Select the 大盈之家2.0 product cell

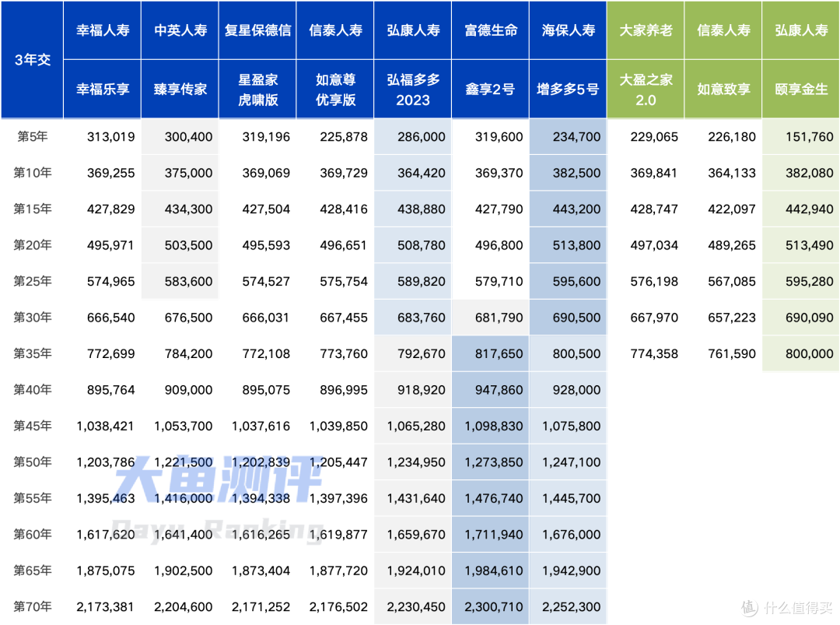coord(646,89)
